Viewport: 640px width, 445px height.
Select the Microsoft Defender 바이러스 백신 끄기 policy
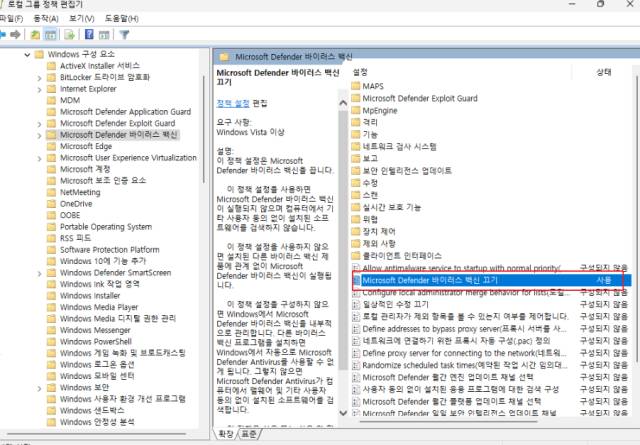[x=491, y=280]
